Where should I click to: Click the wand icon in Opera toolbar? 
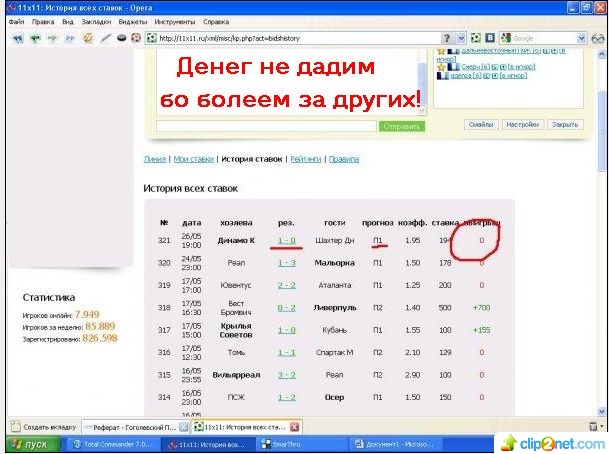point(104,38)
